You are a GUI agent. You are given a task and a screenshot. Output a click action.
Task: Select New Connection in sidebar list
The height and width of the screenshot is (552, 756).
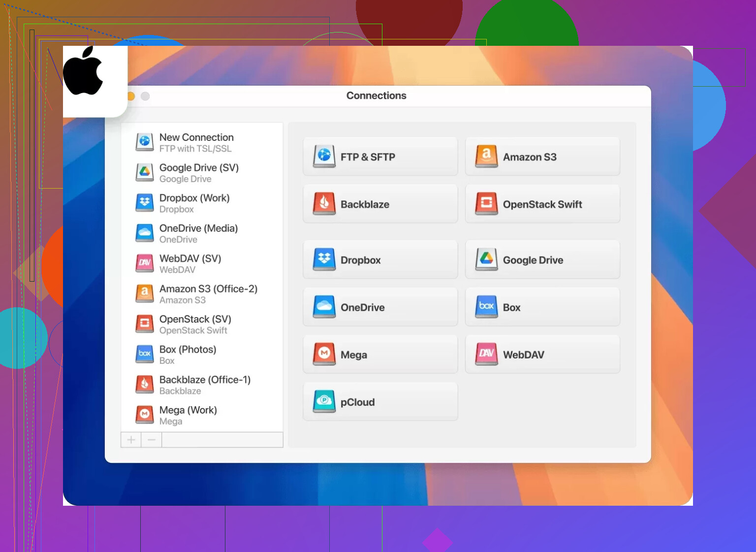click(x=196, y=142)
